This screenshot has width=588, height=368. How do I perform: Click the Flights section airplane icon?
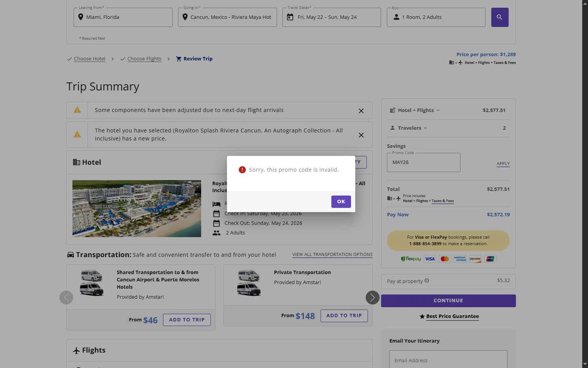click(x=76, y=350)
